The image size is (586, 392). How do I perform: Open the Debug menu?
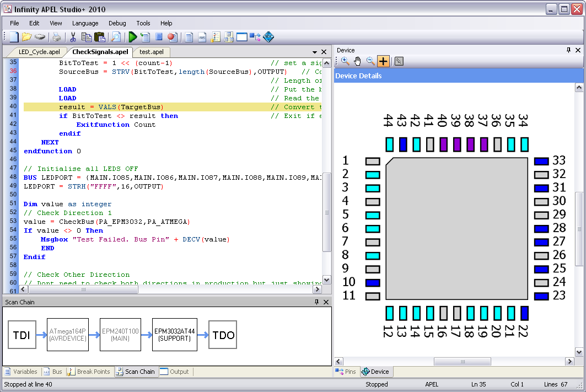(x=117, y=23)
